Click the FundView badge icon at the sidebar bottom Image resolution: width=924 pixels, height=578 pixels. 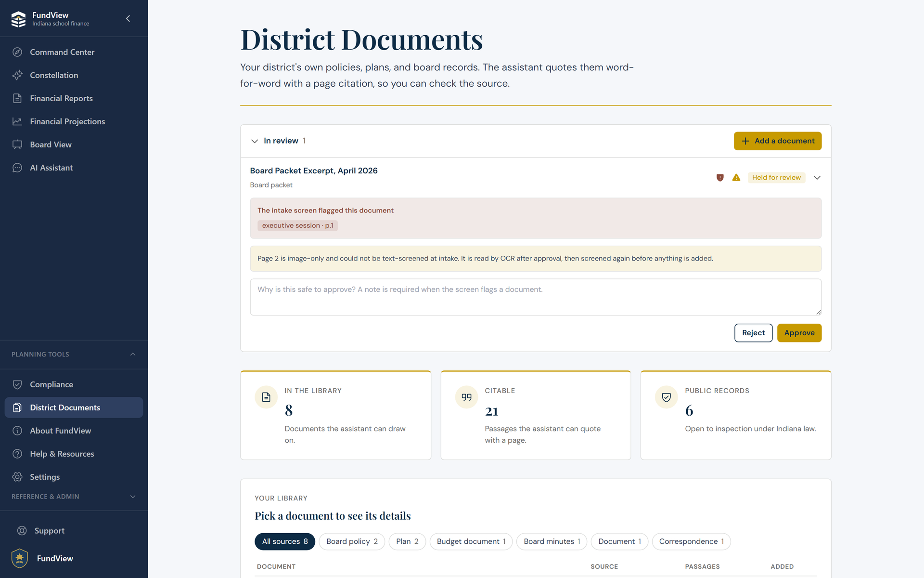coord(20,558)
